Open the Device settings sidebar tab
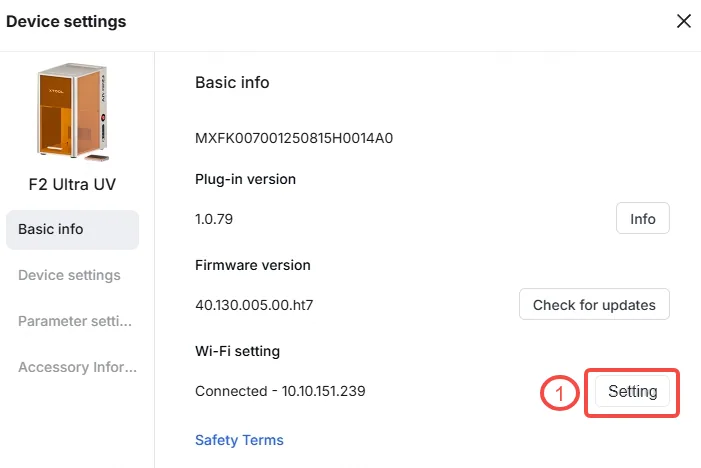Image resolution: width=701 pixels, height=468 pixels. 69,275
